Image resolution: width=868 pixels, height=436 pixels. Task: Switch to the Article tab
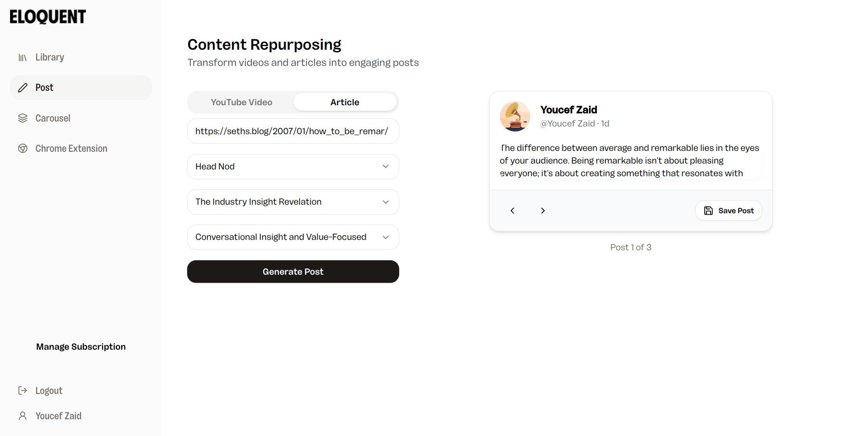[x=345, y=102]
